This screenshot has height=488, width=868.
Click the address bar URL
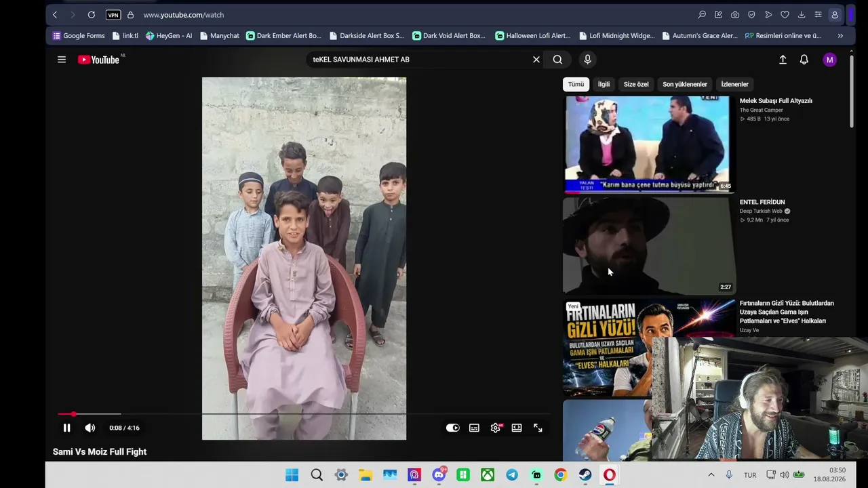183,15
